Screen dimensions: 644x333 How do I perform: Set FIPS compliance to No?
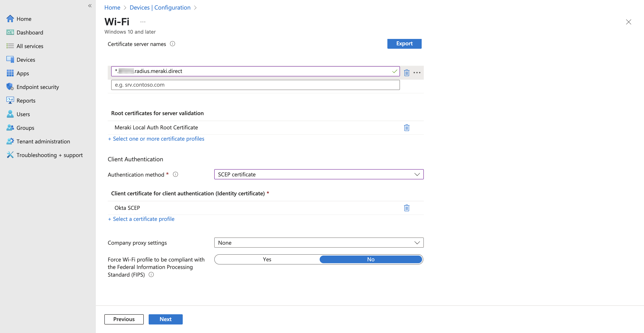tap(371, 259)
